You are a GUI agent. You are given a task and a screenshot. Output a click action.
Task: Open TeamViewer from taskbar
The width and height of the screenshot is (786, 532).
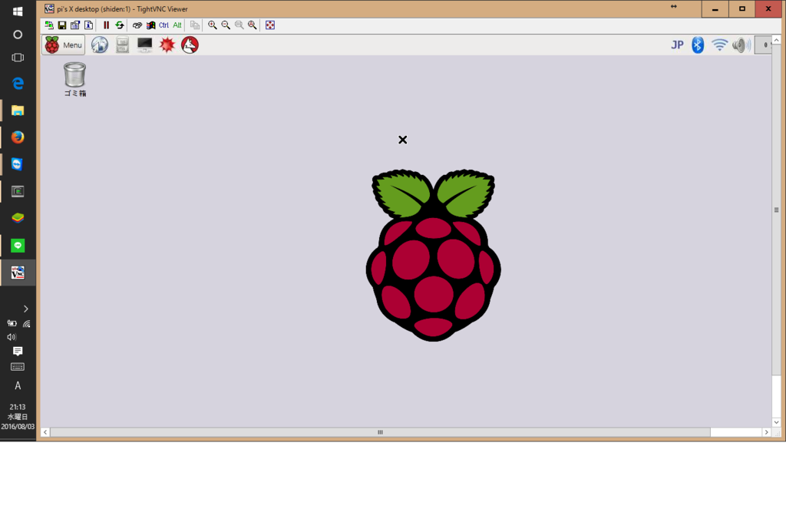click(x=18, y=164)
